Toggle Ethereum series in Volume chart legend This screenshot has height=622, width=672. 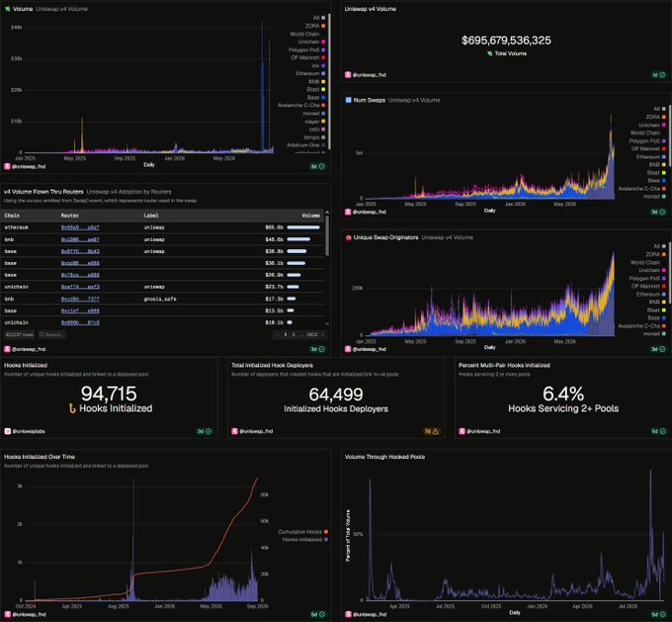point(310,73)
